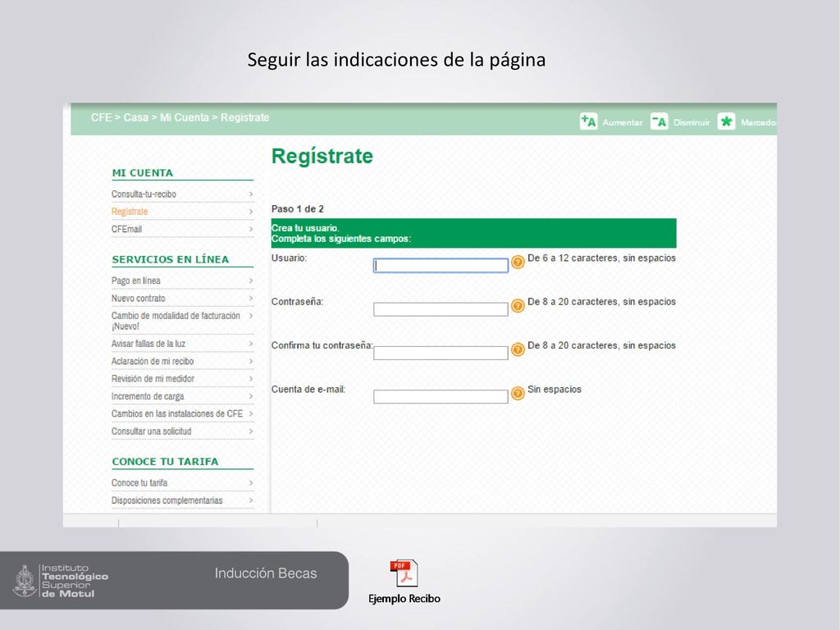Screen dimensions: 840x630
Task: Open Revisión de mi medidor
Action: [153, 379]
